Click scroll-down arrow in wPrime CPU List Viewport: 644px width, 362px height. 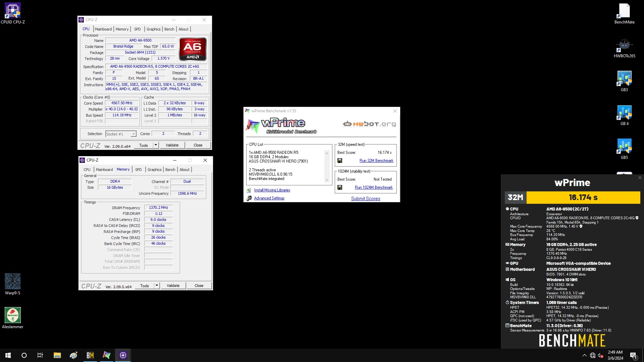point(327,180)
